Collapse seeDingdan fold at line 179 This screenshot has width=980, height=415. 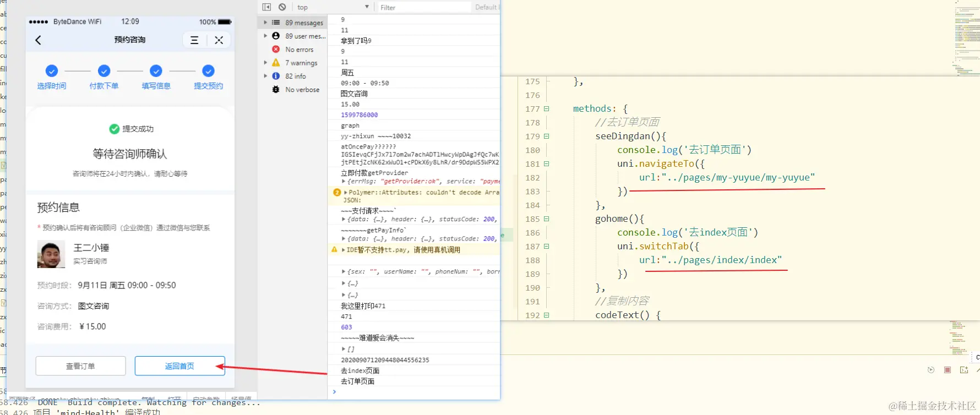[547, 136]
